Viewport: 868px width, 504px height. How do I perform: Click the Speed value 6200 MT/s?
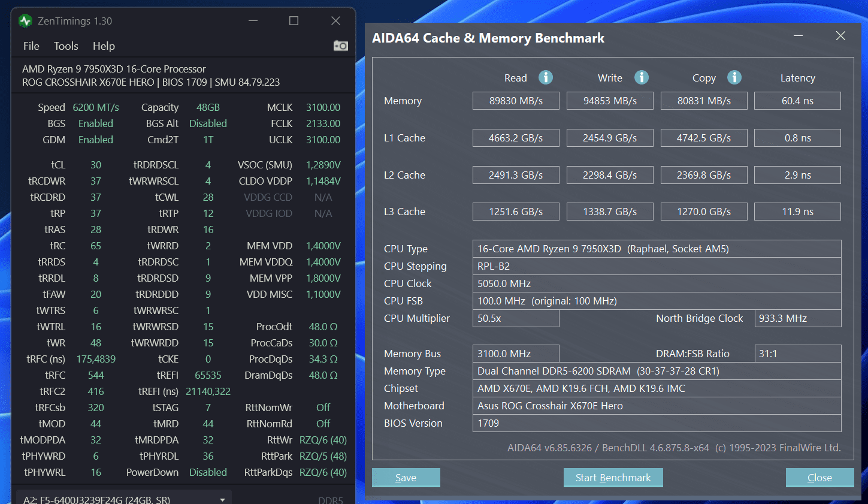click(x=96, y=107)
